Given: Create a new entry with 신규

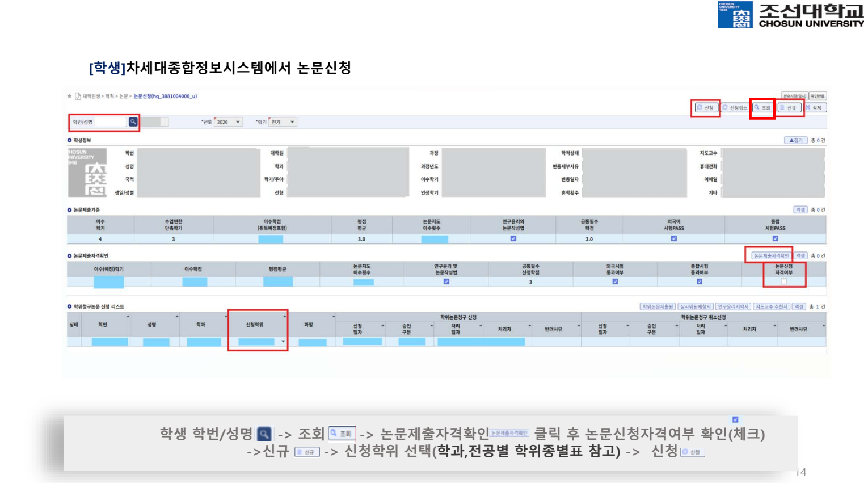Looking at the screenshot, I should [x=789, y=108].
